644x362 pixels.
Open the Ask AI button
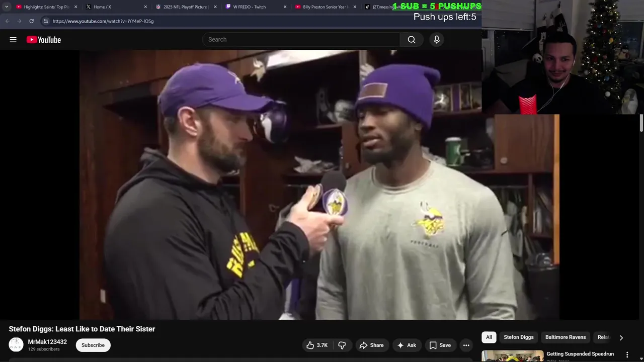407,345
